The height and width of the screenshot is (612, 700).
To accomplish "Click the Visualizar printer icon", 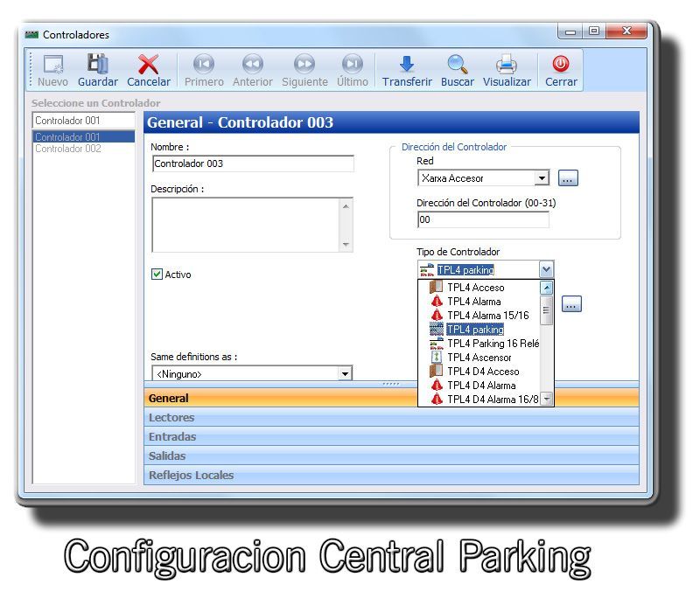I will 507,64.
